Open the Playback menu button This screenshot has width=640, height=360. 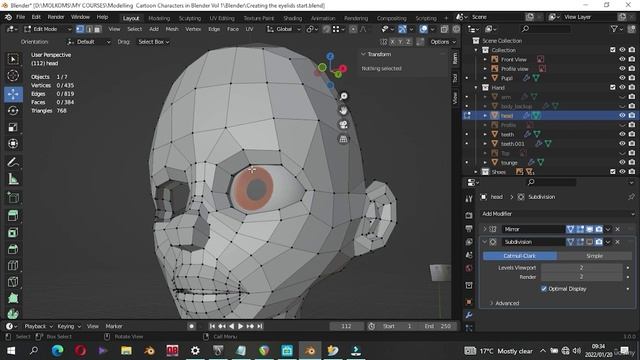(38, 326)
